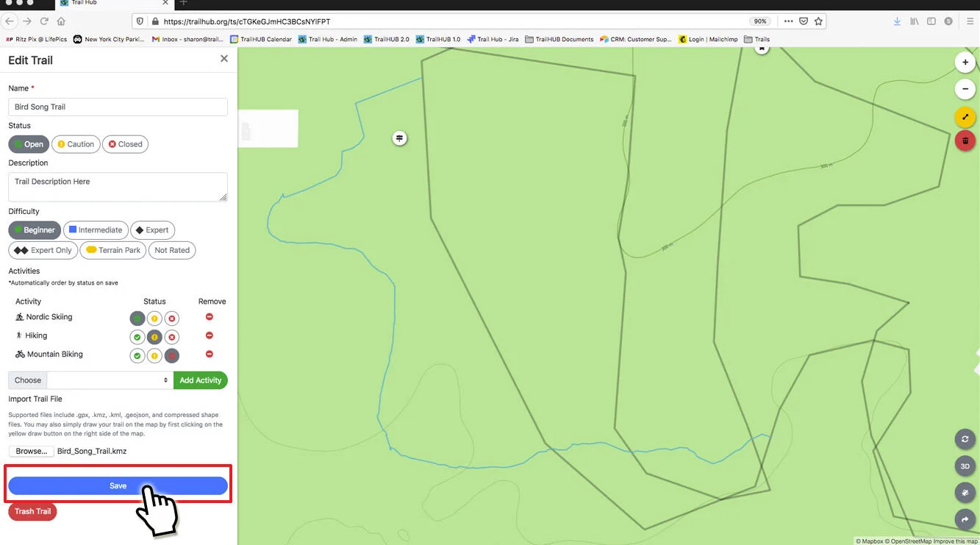Screen dimensions: 980x545
Task: Click Browse... to import a trail file
Action: [32, 451]
